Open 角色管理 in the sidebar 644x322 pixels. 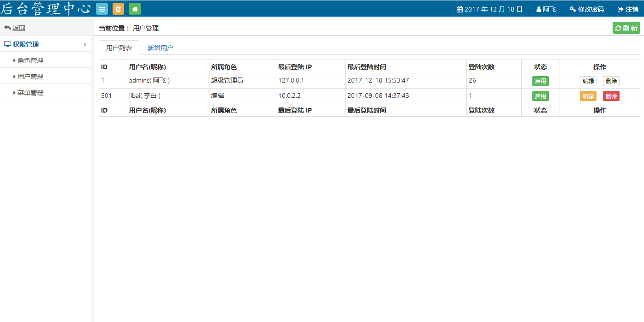coord(30,60)
